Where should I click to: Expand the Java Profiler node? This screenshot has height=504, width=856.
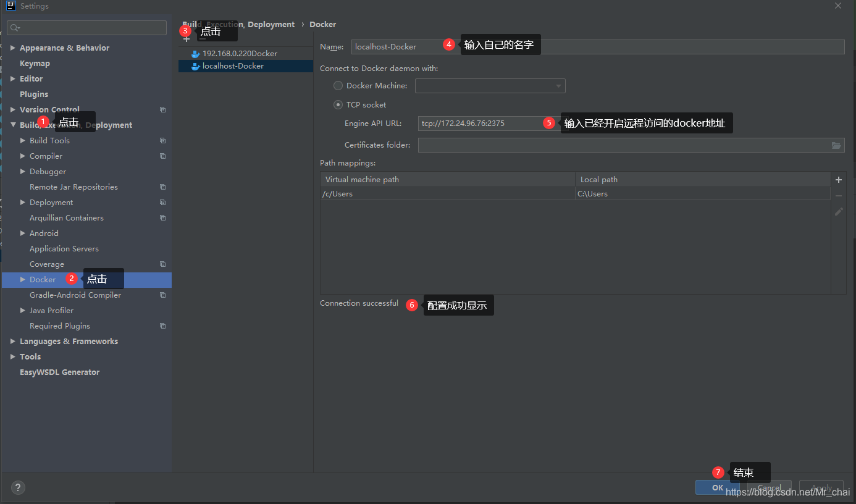pyautogui.click(x=23, y=311)
